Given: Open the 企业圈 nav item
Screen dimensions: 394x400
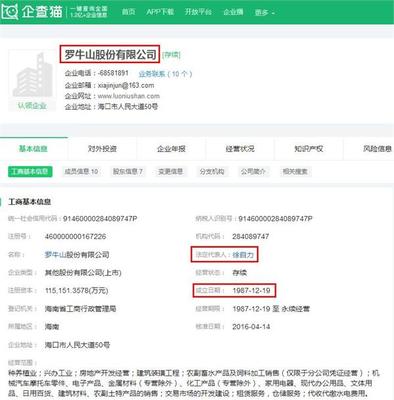Looking at the screenshot, I should coord(233,12).
